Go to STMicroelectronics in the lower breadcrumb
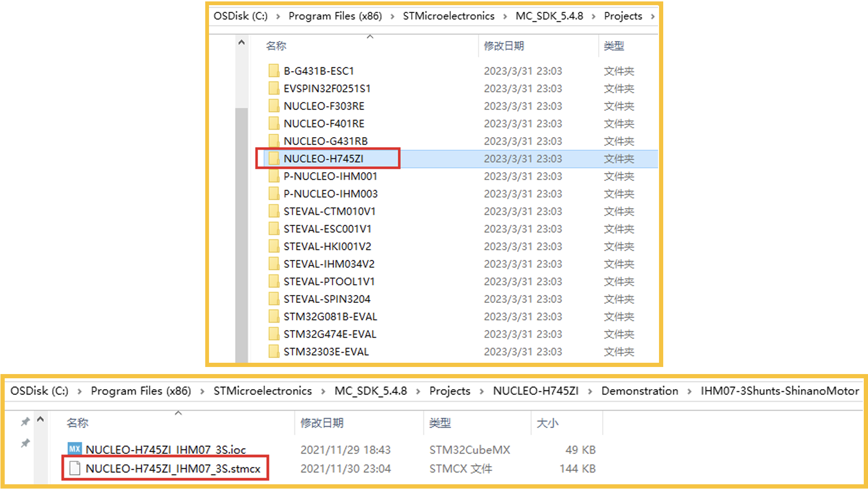Image resolution: width=868 pixels, height=489 pixels. 263,391
